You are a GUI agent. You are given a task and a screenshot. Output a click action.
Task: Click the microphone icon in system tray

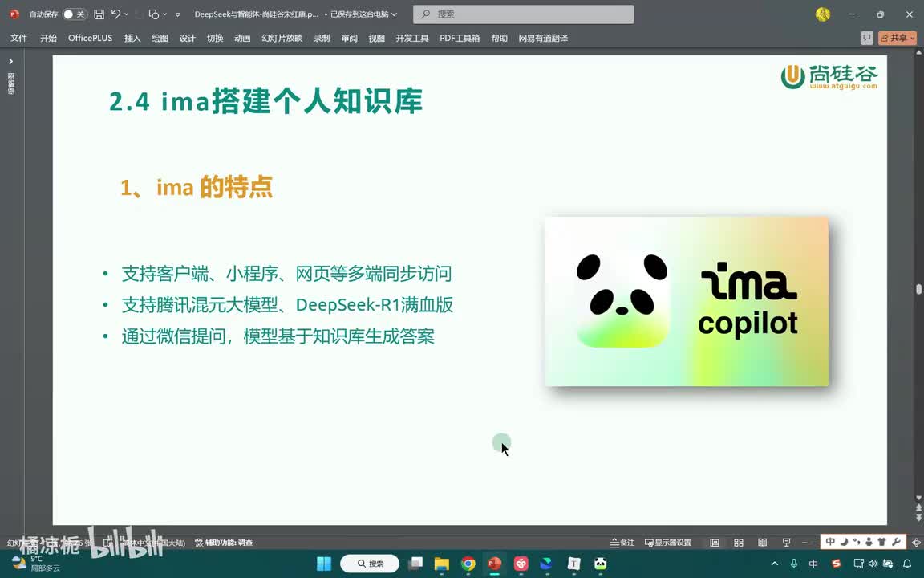(794, 564)
